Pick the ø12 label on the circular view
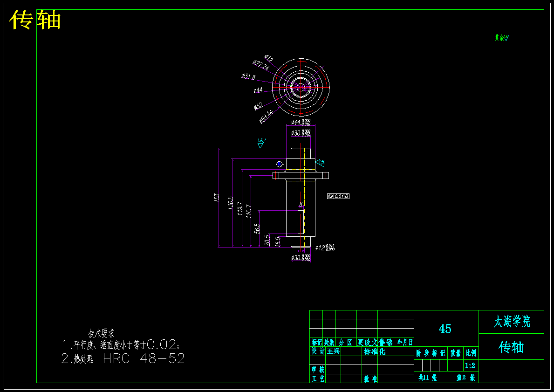Viewport: 554px width, 392px height. (x=268, y=58)
